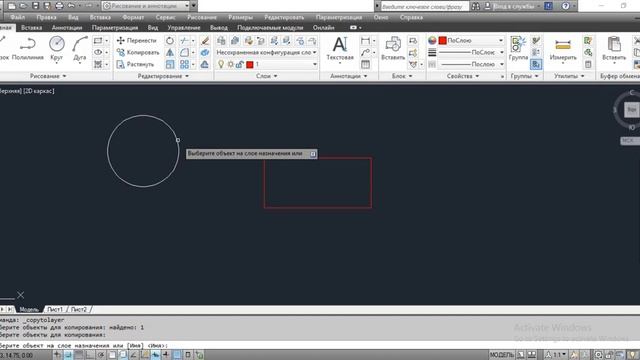Expand the Аннотации panel
The image size is (640, 360).
click(349, 76)
